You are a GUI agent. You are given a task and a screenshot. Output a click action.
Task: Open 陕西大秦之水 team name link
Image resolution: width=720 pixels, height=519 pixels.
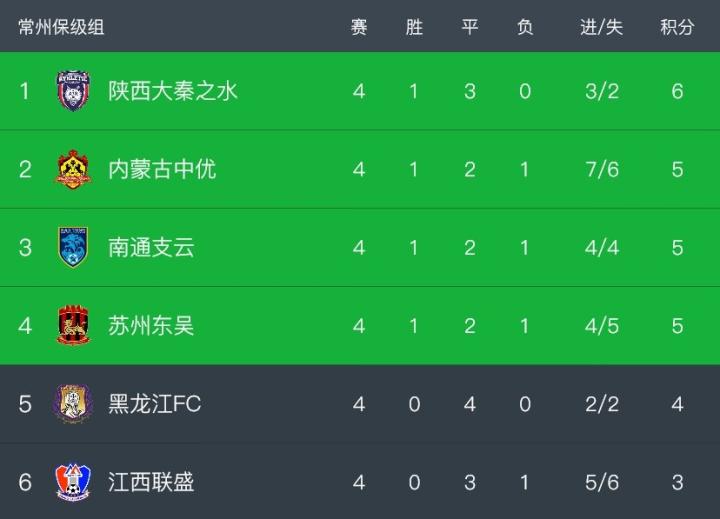click(x=173, y=91)
